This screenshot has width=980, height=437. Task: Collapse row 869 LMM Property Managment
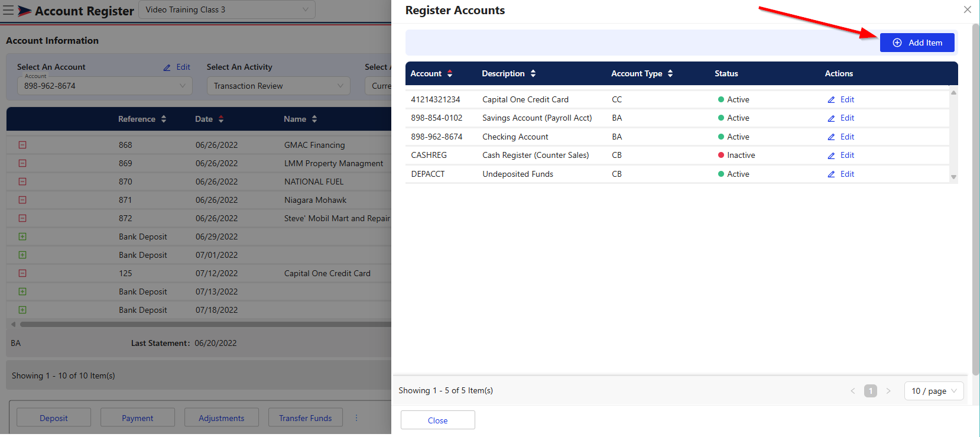coord(22,163)
